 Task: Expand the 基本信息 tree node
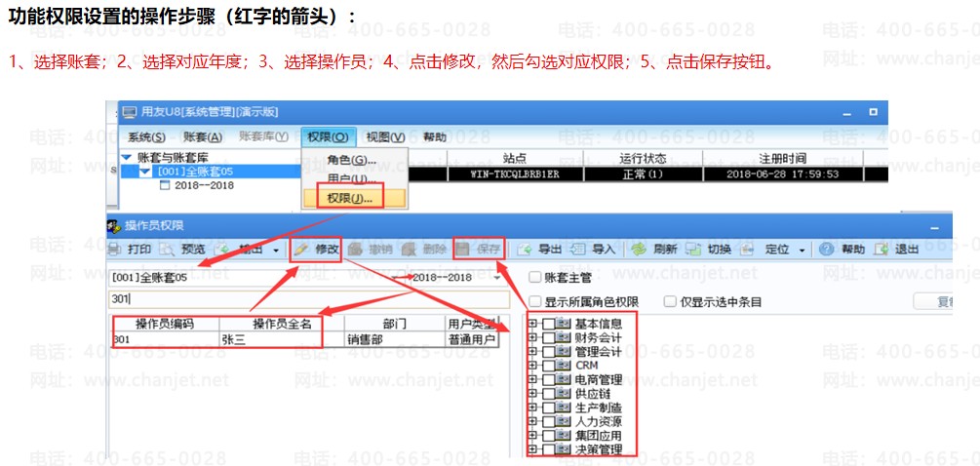tap(532, 324)
